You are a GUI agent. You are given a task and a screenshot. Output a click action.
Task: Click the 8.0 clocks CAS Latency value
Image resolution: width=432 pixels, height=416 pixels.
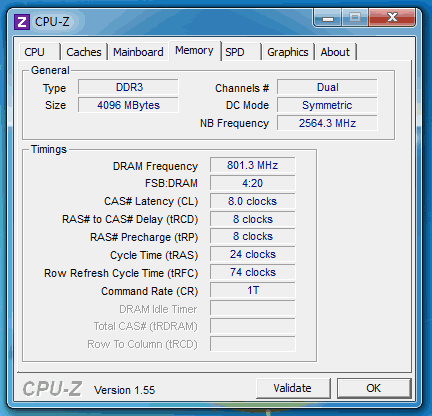253,201
